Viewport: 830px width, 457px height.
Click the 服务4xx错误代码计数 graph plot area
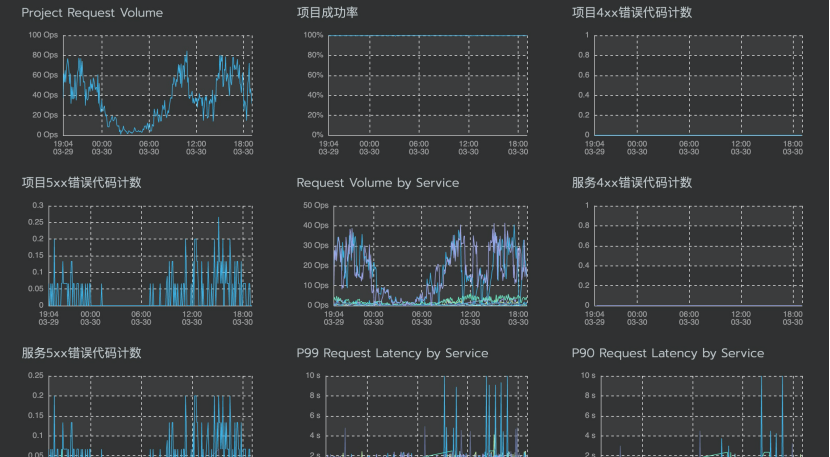click(x=698, y=255)
